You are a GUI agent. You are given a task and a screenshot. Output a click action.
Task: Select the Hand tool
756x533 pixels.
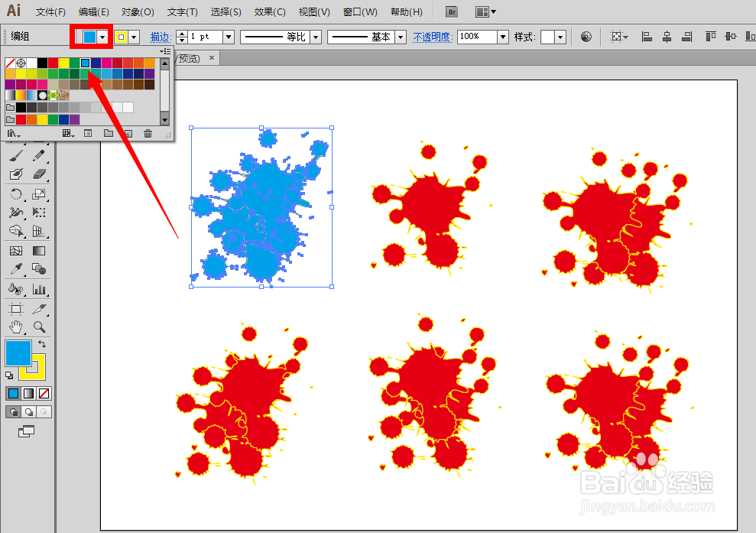[16, 327]
